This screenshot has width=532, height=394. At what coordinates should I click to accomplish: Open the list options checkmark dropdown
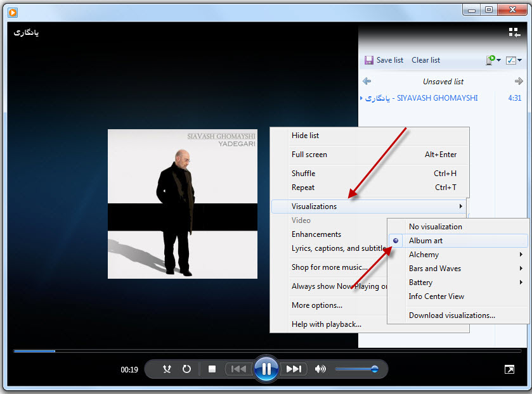coord(514,60)
